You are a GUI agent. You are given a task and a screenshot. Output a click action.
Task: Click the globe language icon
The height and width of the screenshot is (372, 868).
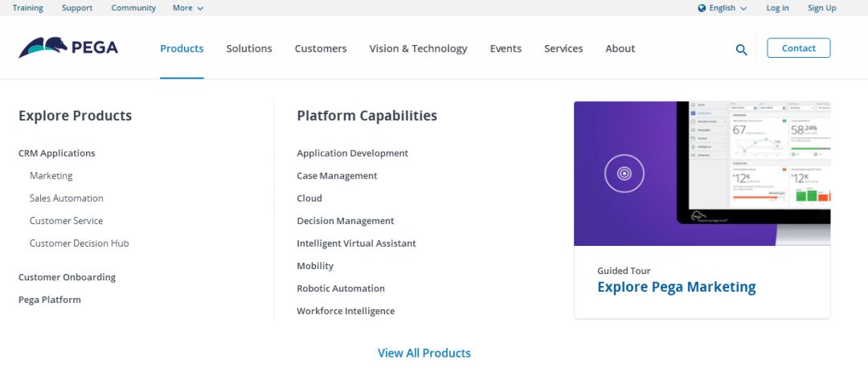coord(702,8)
